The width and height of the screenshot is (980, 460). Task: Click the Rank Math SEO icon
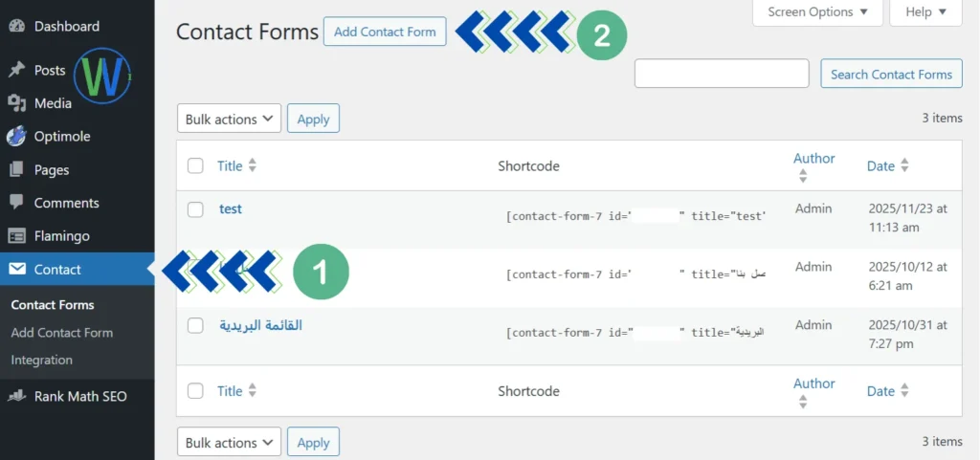tap(16, 396)
